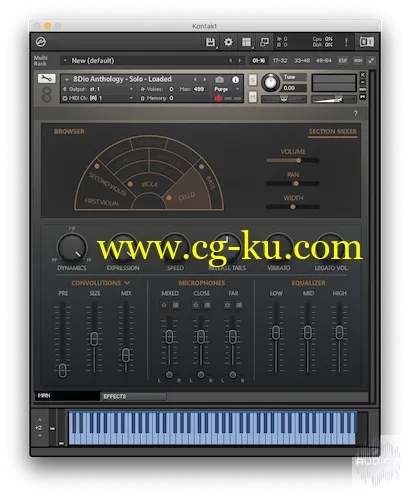Click the EQ LOW fader
This screenshot has width=410, height=496.
276,332
